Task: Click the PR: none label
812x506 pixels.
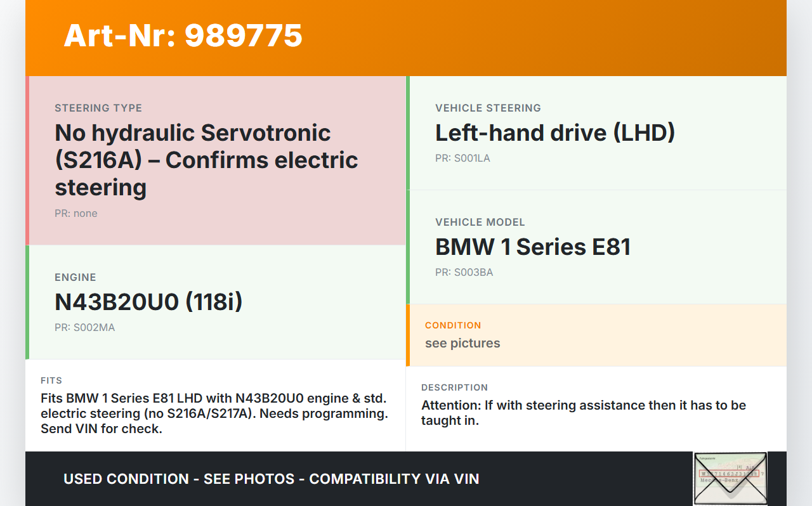Action: click(75, 214)
